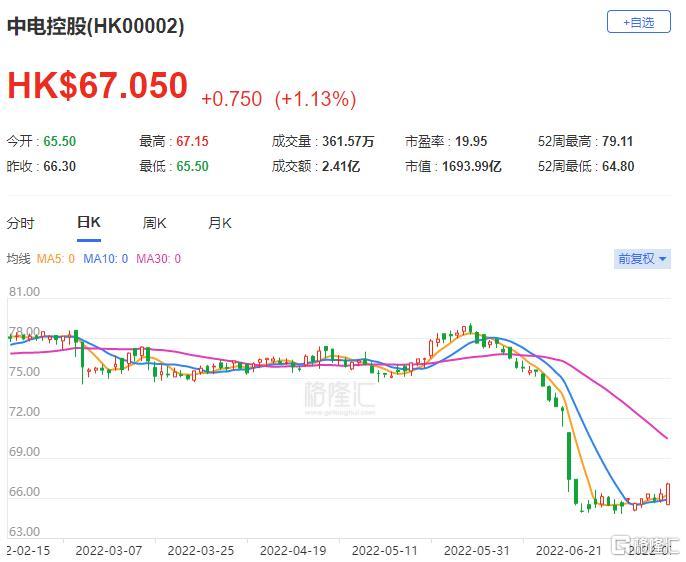Click the MA10 moving average label
This screenshot has width=686, height=562.
105,259
